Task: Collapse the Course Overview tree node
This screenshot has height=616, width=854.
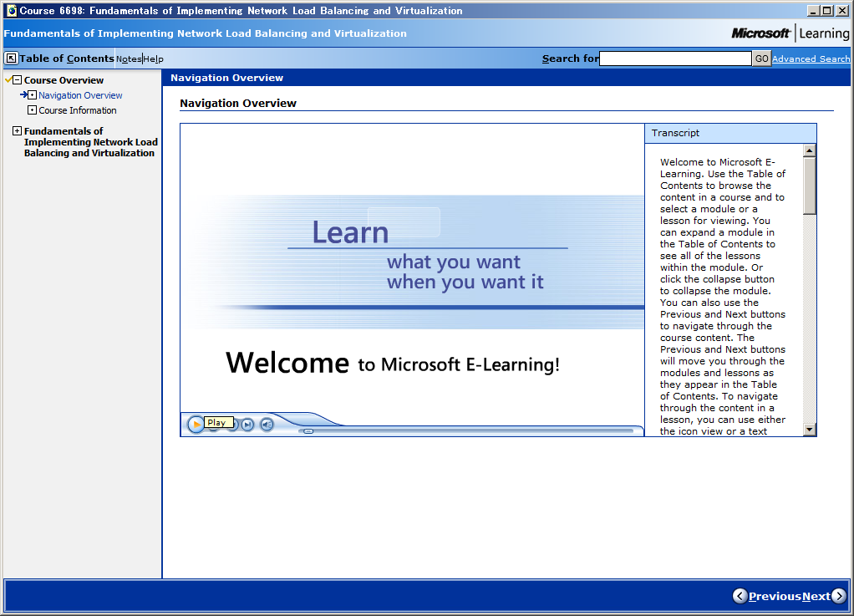Action: click(x=17, y=80)
